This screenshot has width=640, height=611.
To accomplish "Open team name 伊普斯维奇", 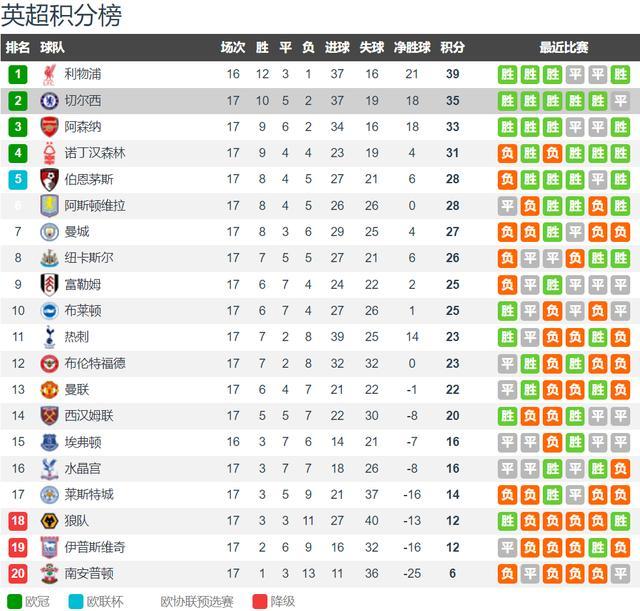I will 95,547.
